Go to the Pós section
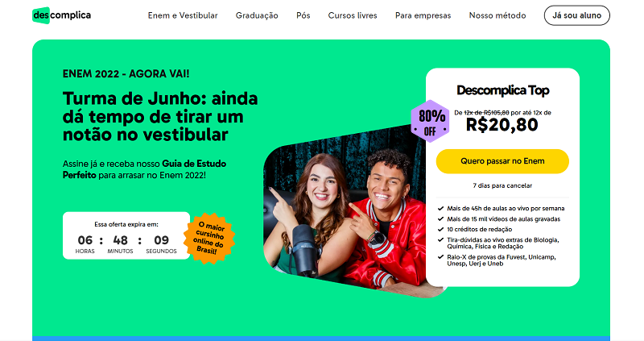Screen dimensions: 644x341 (303, 15)
